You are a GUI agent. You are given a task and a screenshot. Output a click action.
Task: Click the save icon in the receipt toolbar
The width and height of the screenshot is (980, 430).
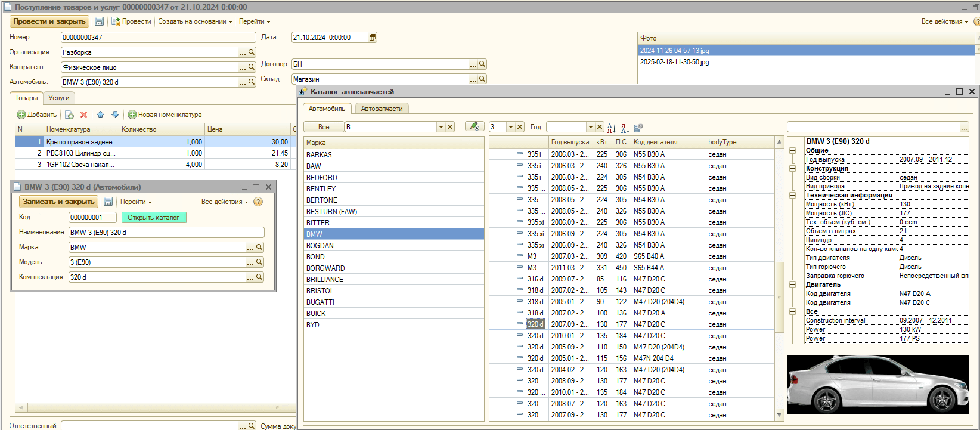coord(100,21)
